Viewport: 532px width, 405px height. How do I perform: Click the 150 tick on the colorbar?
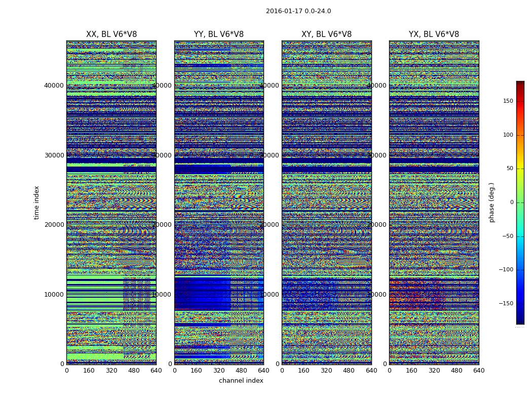(x=508, y=101)
